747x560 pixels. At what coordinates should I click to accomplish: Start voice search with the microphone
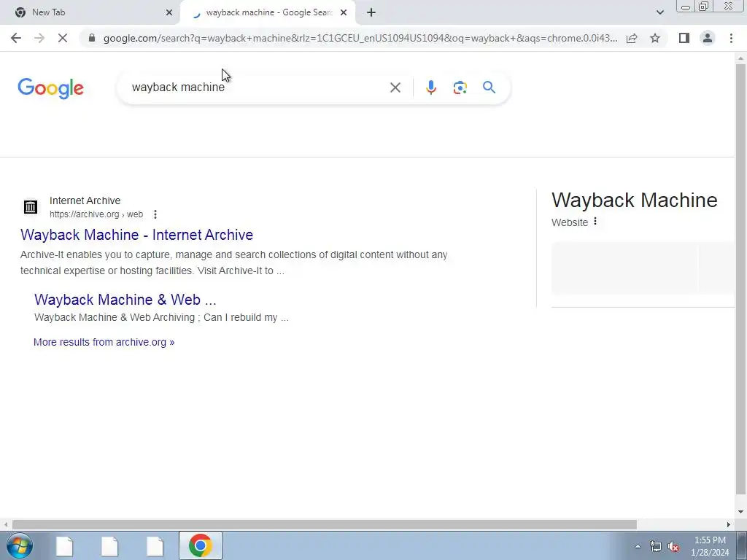(x=430, y=87)
